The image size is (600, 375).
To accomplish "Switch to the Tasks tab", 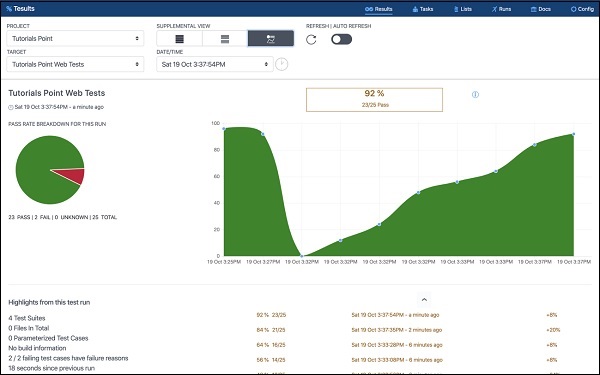I will (x=423, y=9).
